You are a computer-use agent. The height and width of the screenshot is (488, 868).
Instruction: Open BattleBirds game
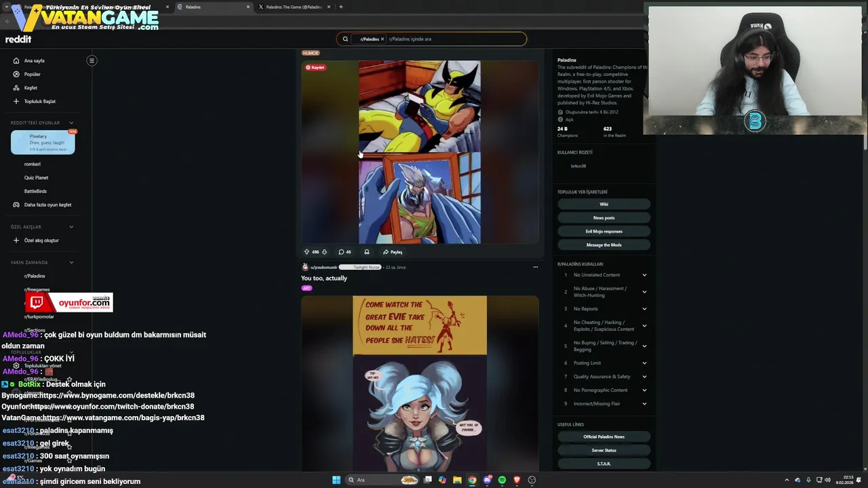pos(36,191)
